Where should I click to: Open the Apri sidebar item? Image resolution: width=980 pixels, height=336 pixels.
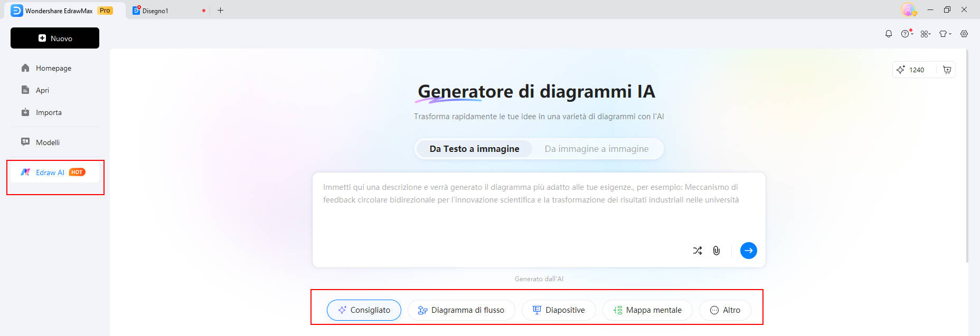tap(42, 90)
